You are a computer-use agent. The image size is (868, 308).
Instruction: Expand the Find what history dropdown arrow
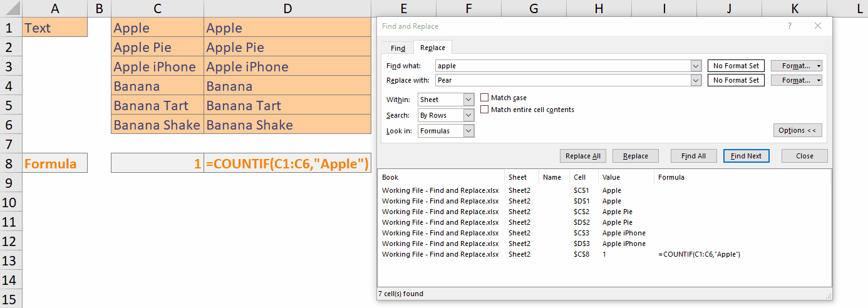coord(695,66)
